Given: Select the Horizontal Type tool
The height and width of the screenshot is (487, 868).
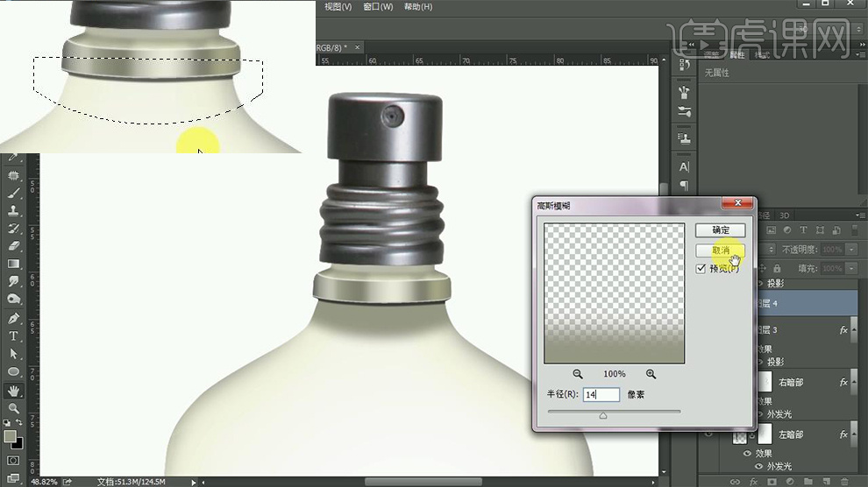Looking at the screenshot, I should [13, 336].
